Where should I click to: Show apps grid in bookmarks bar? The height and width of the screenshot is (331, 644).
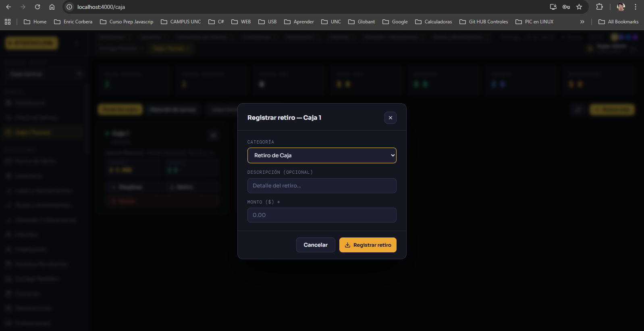8,22
